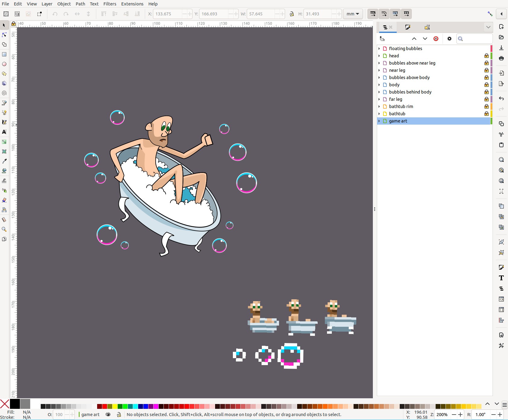This screenshot has width=508, height=420.
Task: Delete the selected layer with red button
Action: click(x=436, y=39)
